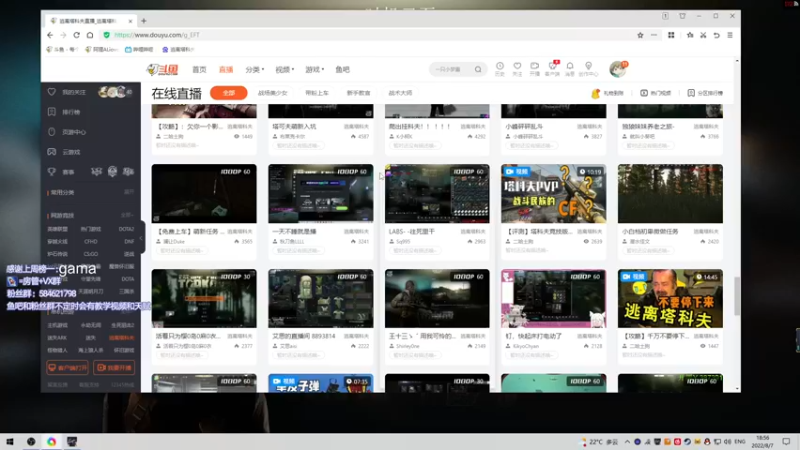Open the 逃离塔科夫 laughing man thumbnail

(x=670, y=298)
